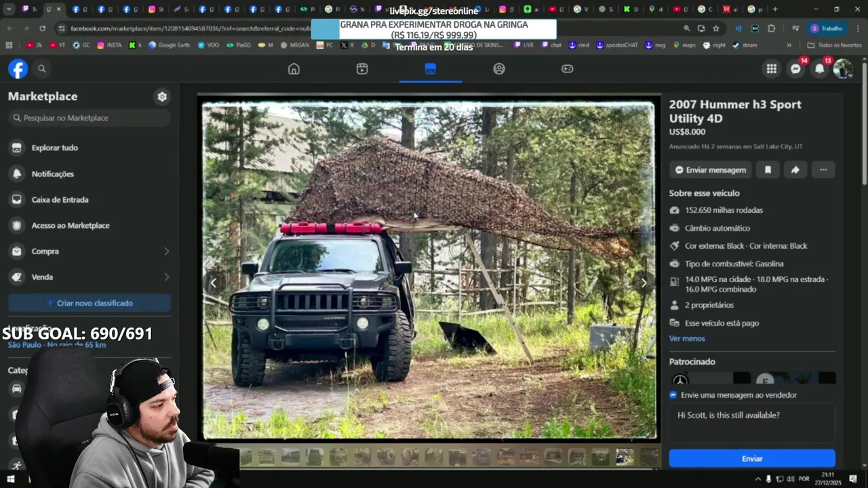Viewport: 868px width, 488px height.
Task: Expand bookmarks bar overflow chevron
Action: click(789, 45)
